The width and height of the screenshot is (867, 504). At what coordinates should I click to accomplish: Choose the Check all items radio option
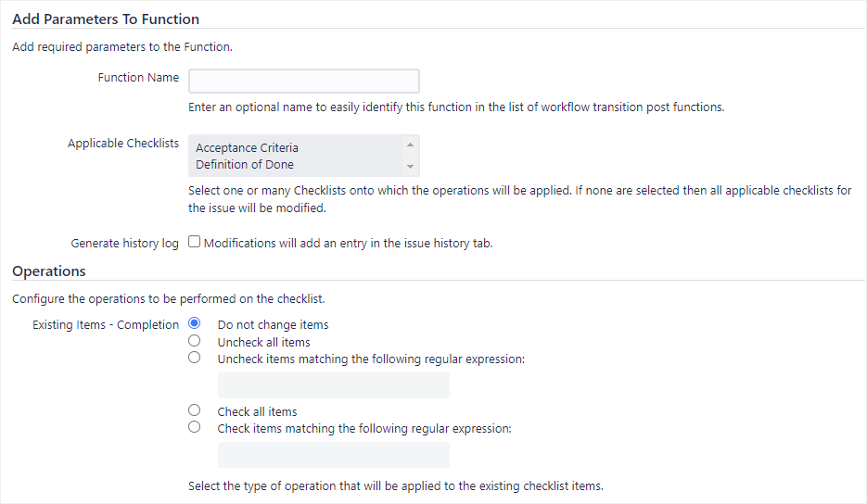(195, 410)
